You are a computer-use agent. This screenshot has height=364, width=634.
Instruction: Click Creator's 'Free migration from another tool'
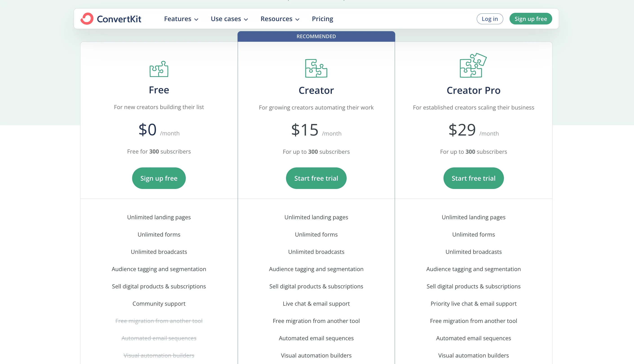tap(316, 321)
